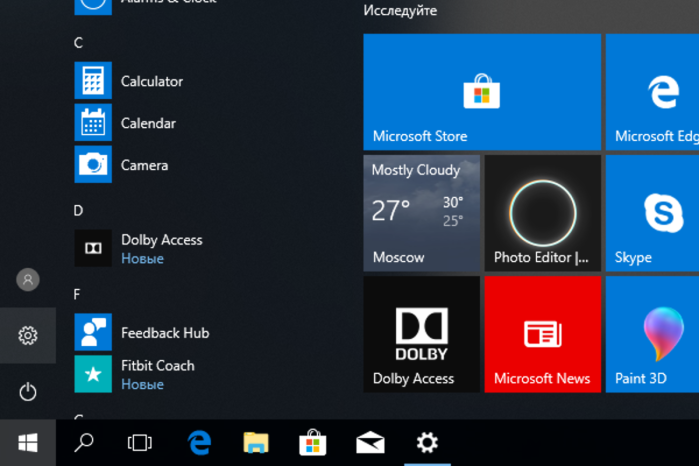Open the Photo Editor tile
Image resolution: width=699 pixels, height=466 pixels.
543,213
